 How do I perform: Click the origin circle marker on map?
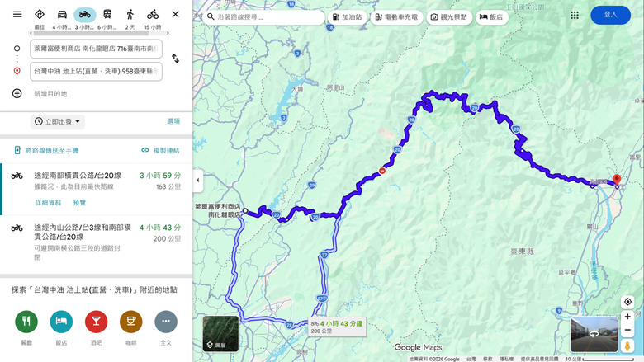coord(244,211)
